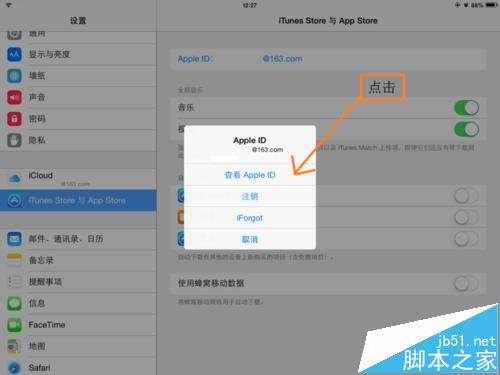The width and height of the screenshot is (500, 375).
Task: Open 信息 settings row
Action: point(78,303)
